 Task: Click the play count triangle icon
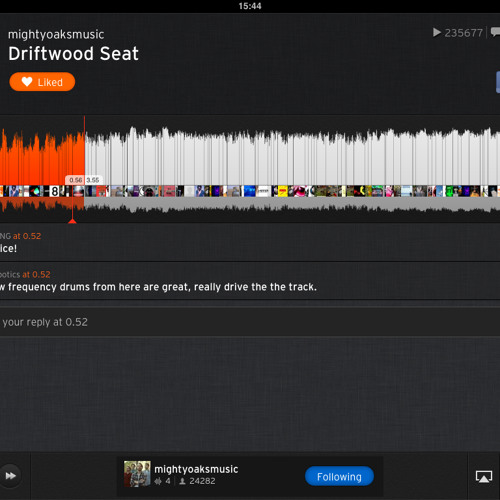437,32
